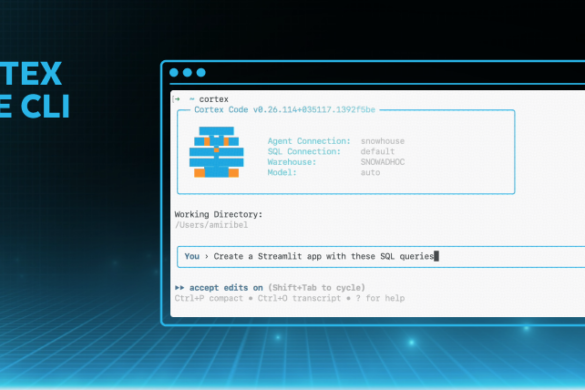
Task: Click the '/Users/amiribel' path
Action: [x=211, y=225]
